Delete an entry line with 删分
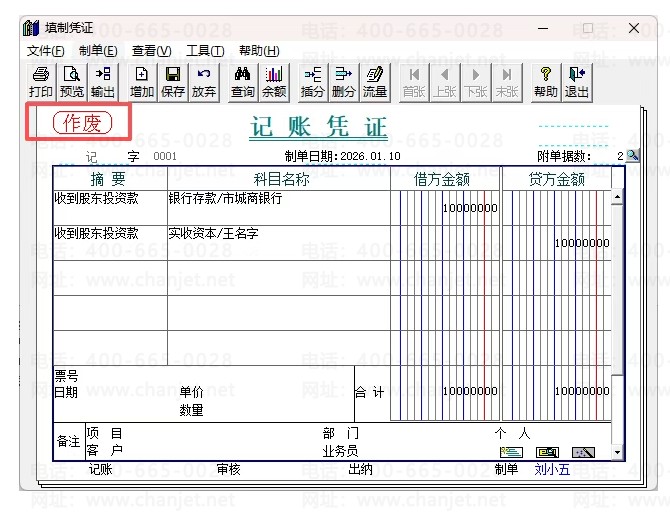Image resolution: width=670 pixels, height=513 pixels. pyautogui.click(x=344, y=82)
